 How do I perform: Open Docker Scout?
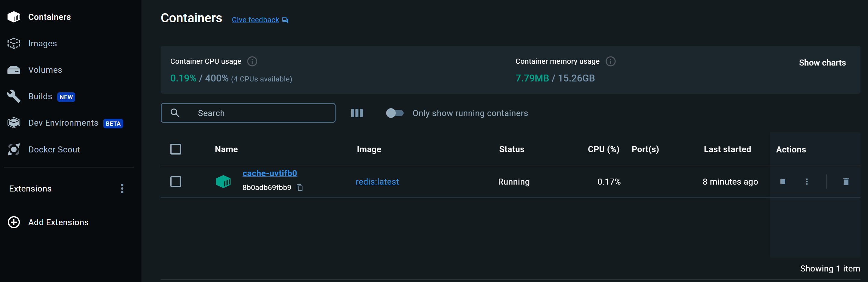pos(54,149)
